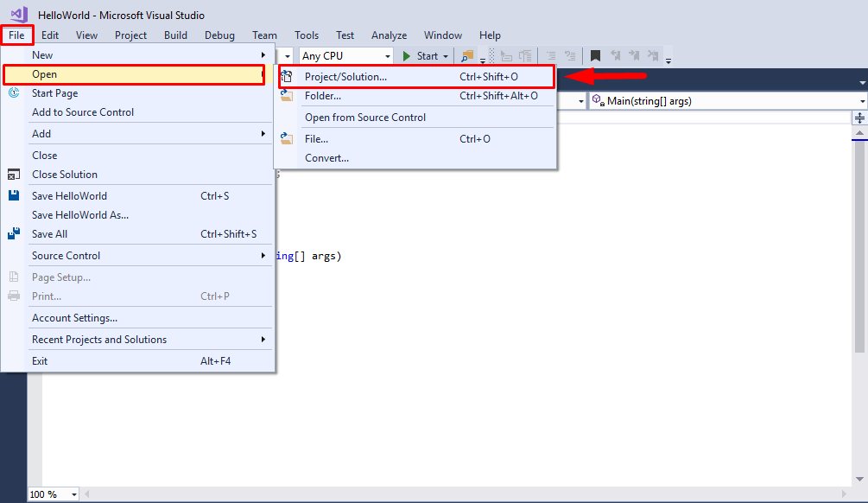The width and height of the screenshot is (868, 503).
Task: Expand the Add submenu in File menu
Action: coord(40,133)
